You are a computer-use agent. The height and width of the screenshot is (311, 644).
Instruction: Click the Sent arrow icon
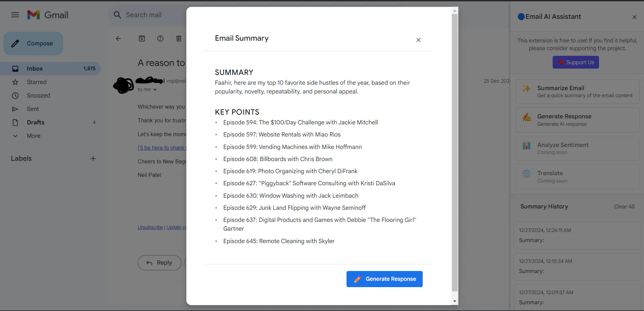(15, 109)
